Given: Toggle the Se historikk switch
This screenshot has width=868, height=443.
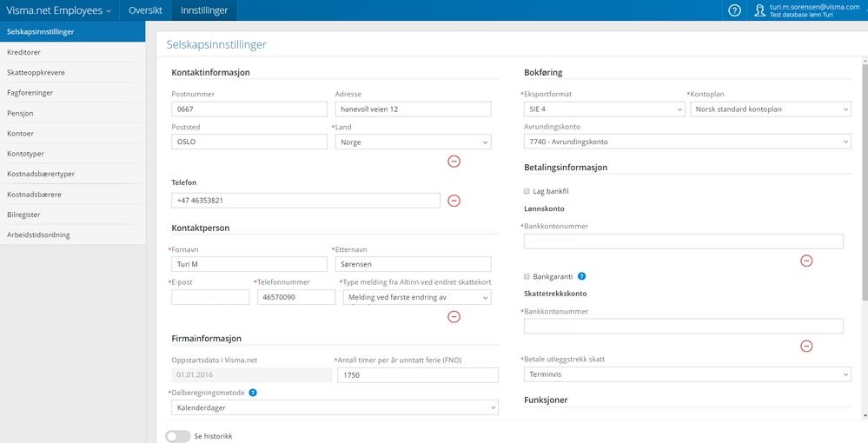Looking at the screenshot, I should (178, 436).
